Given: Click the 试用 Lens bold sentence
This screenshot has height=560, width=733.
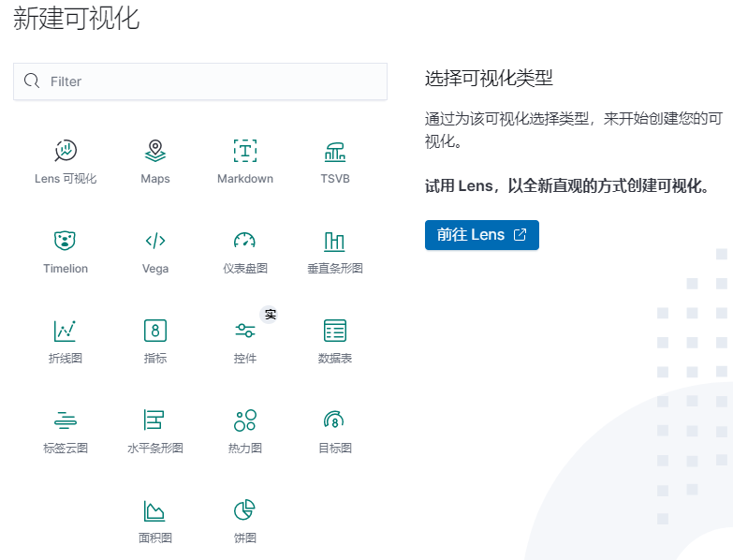Looking at the screenshot, I should (567, 186).
